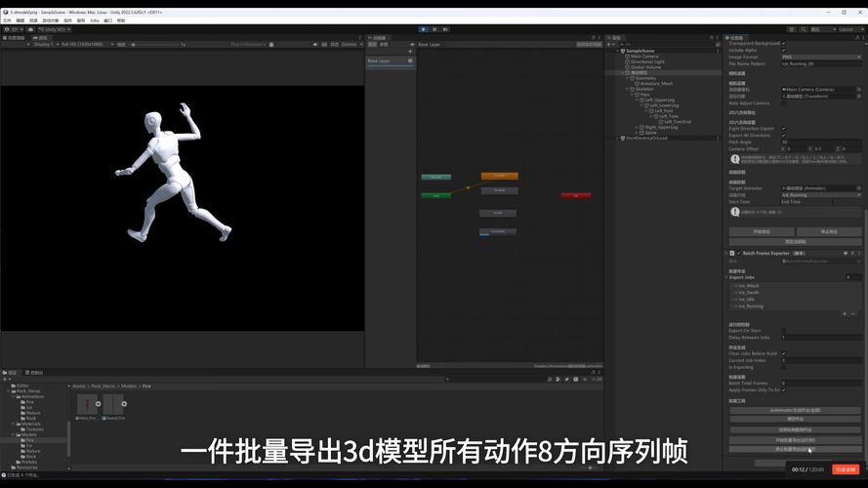Open the Ice_Running animation clip dropdown
This screenshot has height=488, width=868.
821,195
